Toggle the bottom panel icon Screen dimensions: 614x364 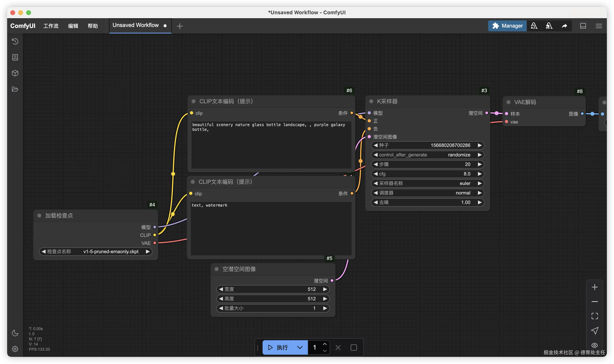coord(583,26)
